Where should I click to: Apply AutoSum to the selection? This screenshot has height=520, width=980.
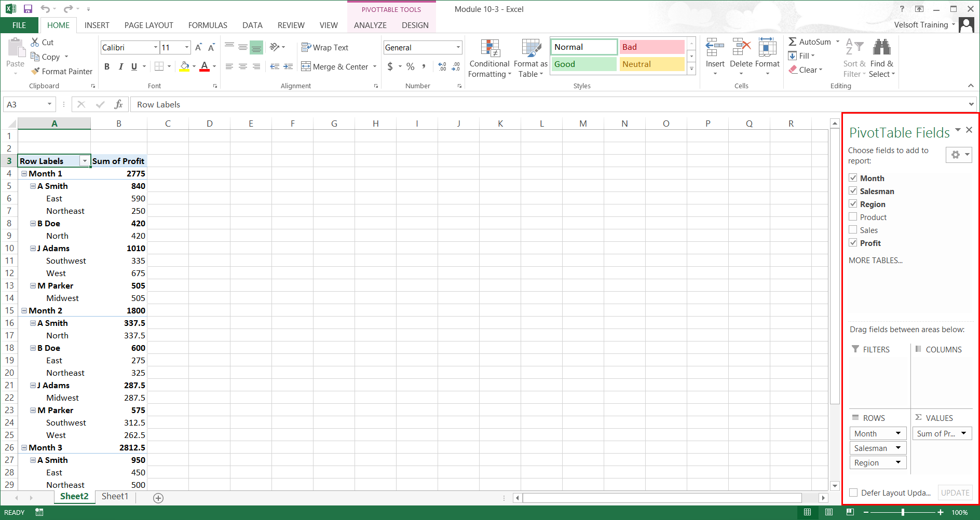tap(809, 42)
